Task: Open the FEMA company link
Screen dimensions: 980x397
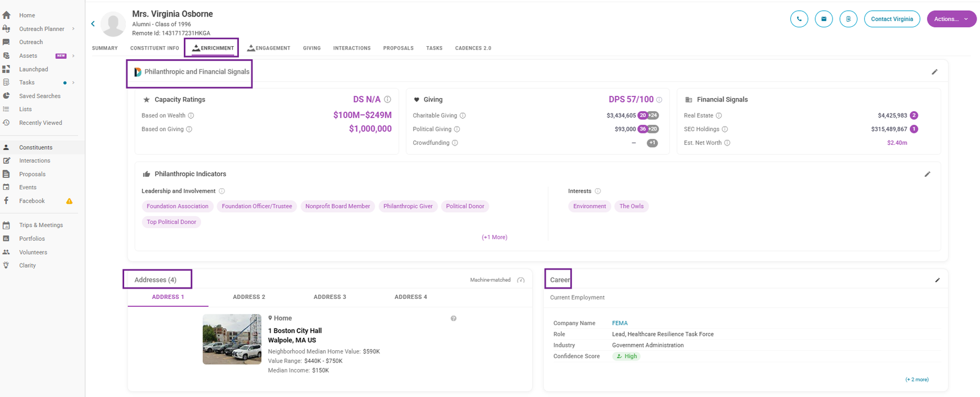Action: pos(619,323)
